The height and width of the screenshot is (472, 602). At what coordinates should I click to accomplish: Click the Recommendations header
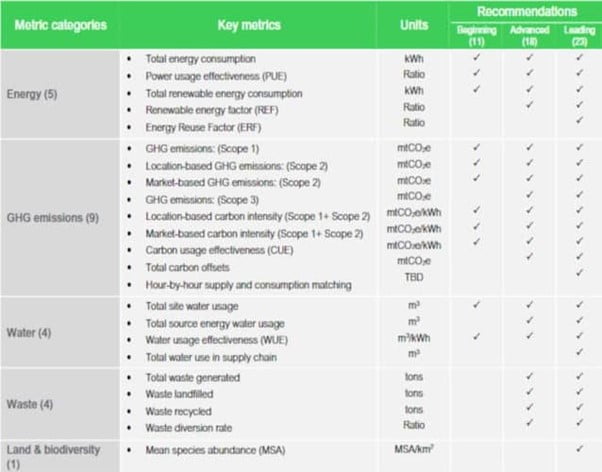[x=527, y=10]
